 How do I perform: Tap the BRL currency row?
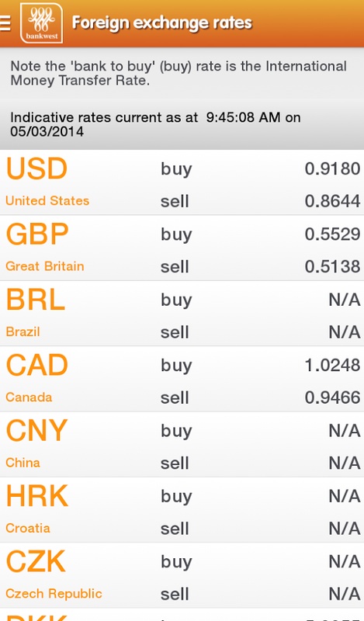[x=182, y=314]
